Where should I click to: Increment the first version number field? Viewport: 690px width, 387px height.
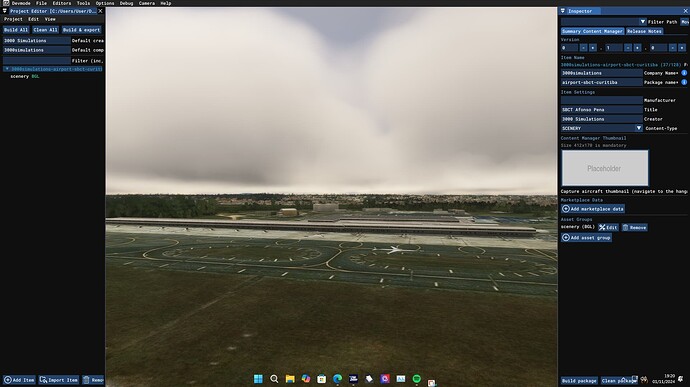click(x=593, y=48)
